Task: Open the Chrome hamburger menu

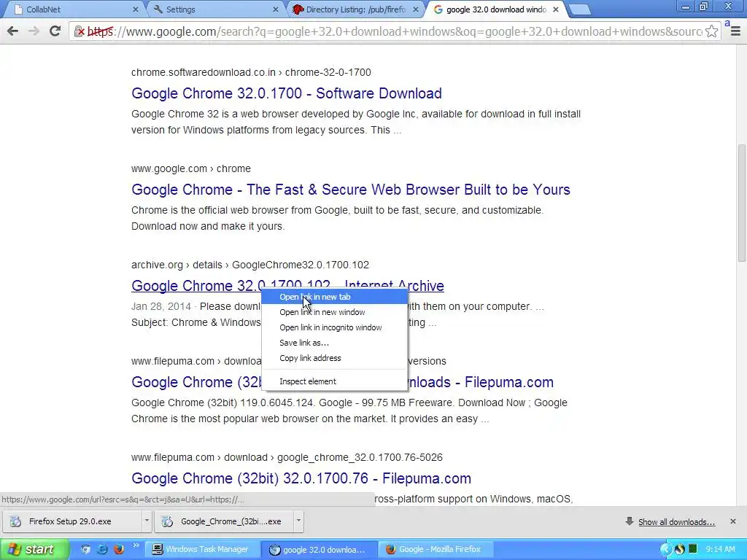Action: (x=735, y=31)
